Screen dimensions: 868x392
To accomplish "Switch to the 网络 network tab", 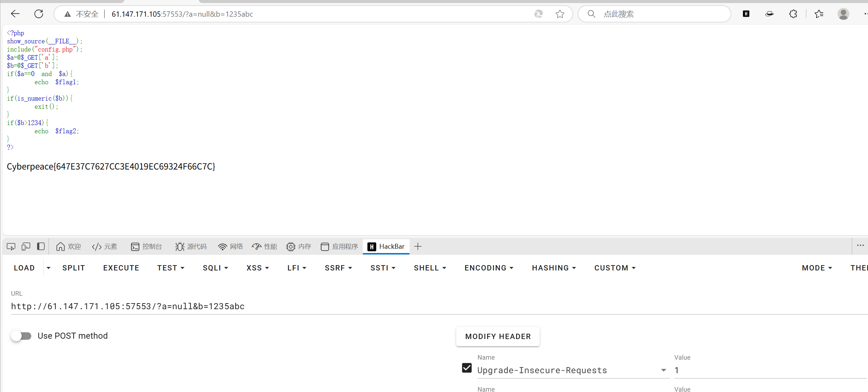I will (x=230, y=246).
